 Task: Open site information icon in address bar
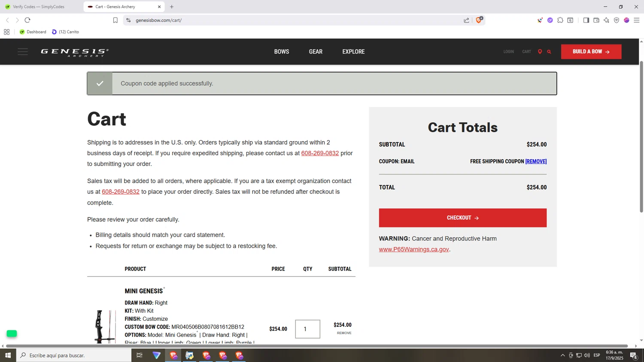tap(128, 20)
